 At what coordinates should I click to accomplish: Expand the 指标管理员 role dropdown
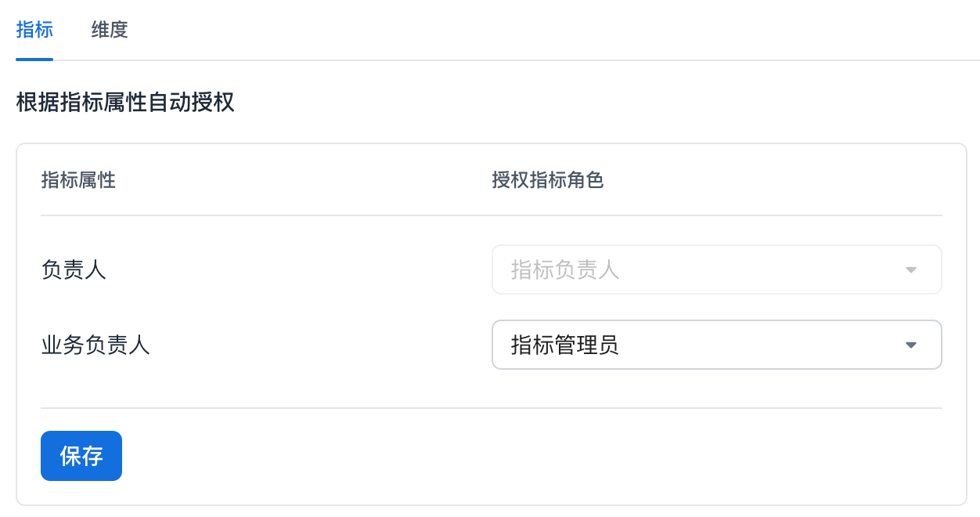click(x=715, y=345)
